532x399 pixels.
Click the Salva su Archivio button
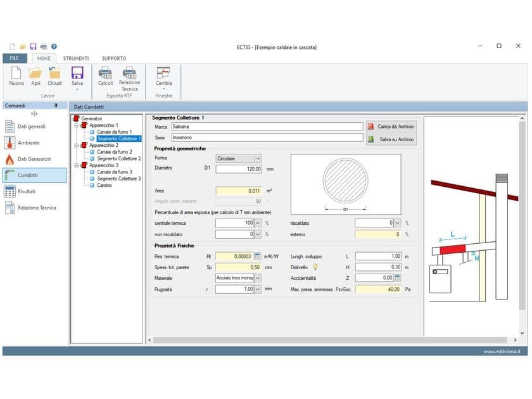point(391,139)
